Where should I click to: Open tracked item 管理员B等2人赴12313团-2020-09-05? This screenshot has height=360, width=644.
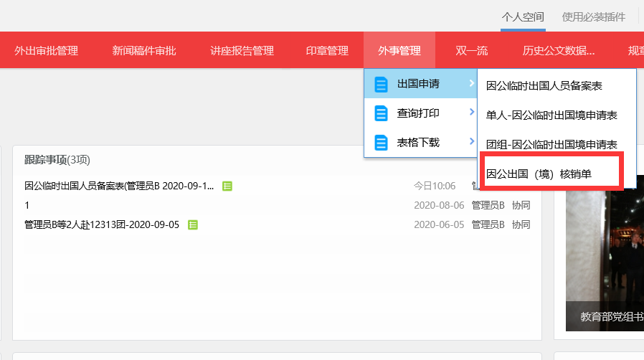click(x=103, y=224)
